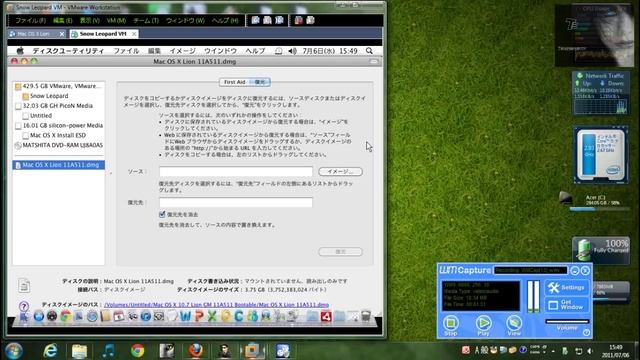Image resolution: width=640 pixels, height=360 pixels.
Task: Click the Intel CPU gadget
Action: [600, 155]
